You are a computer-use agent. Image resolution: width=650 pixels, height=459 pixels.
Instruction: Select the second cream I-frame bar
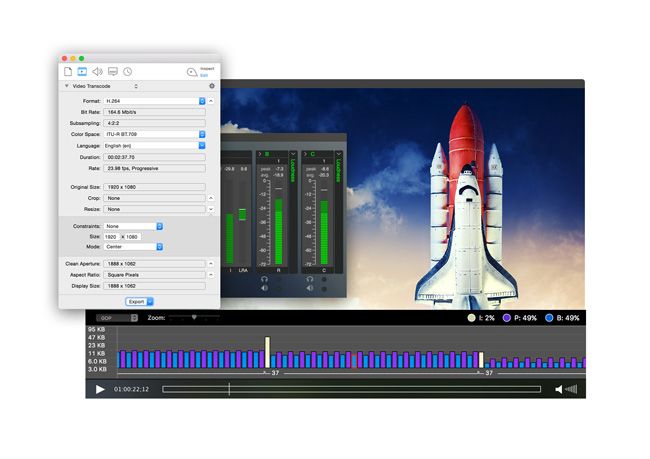click(481, 360)
